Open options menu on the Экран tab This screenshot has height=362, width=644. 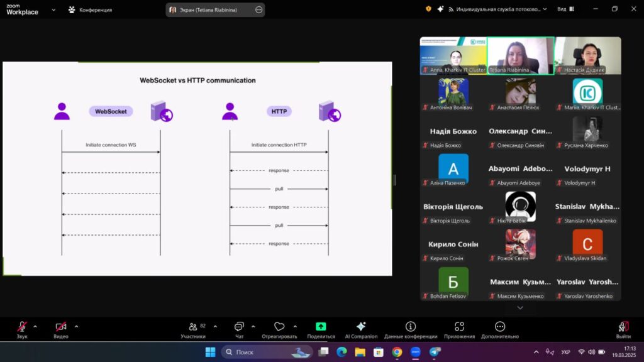pos(258,10)
